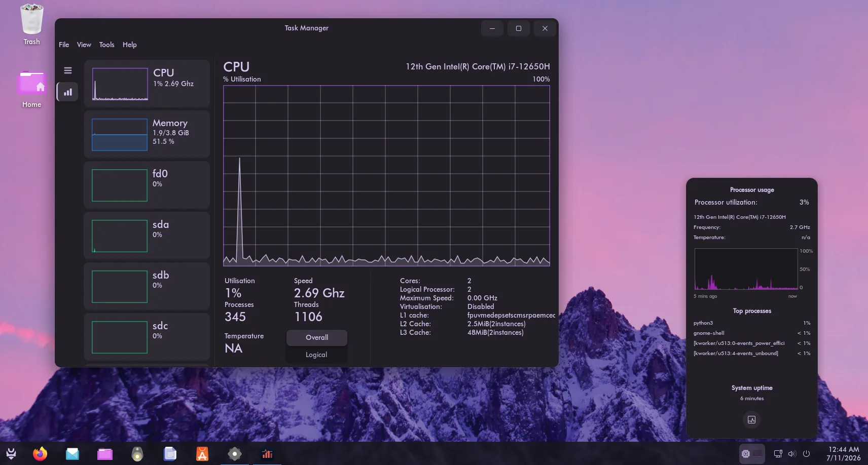
Task: Click the L3 Cache value 48MiB(2instances)
Action: click(495, 332)
